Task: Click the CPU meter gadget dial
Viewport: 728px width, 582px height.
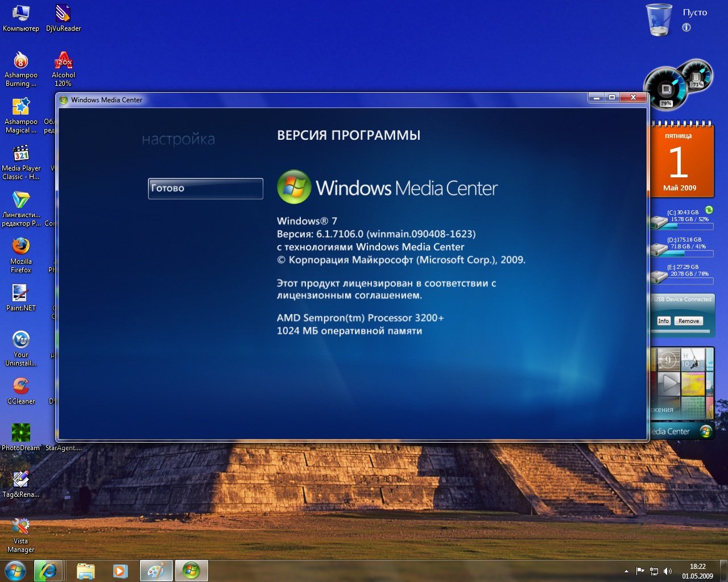Action: (665, 89)
